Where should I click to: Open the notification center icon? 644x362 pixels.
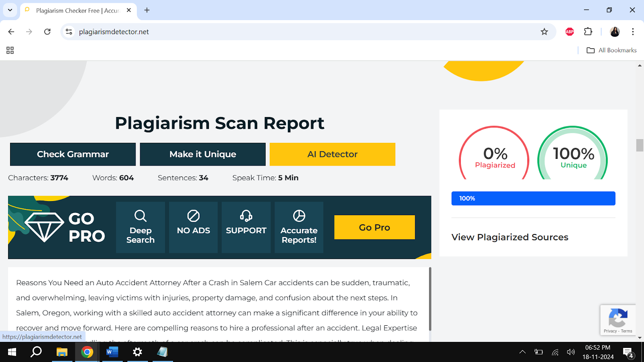tap(628, 352)
